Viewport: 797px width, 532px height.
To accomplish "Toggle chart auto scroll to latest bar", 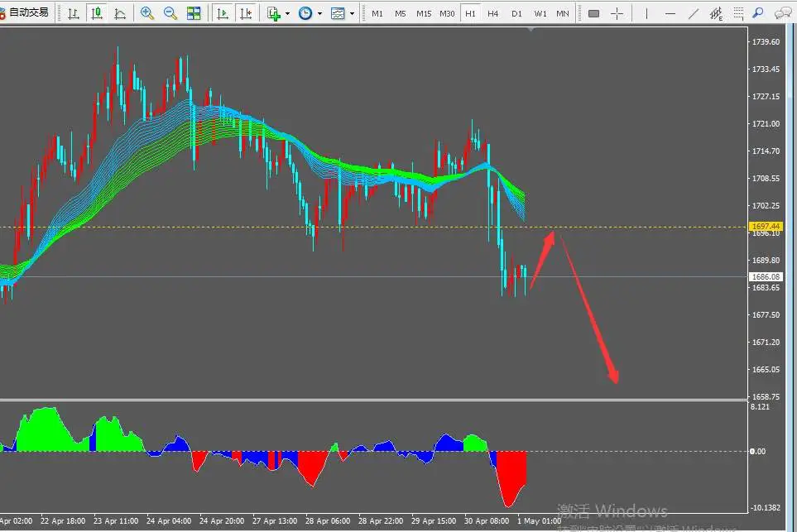I will 222,14.
